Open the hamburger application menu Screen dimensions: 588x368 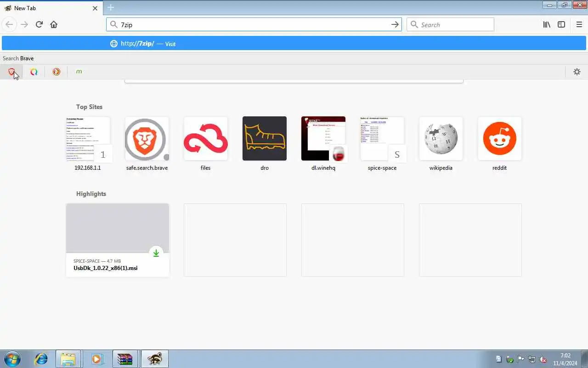tap(579, 24)
